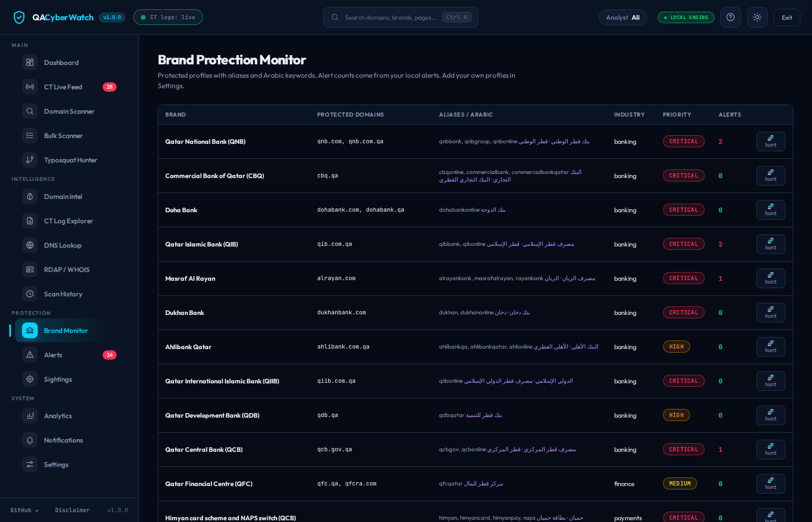812x522 pixels.
Task: Click hunt button for Qatar National Bank
Action: [x=771, y=142]
